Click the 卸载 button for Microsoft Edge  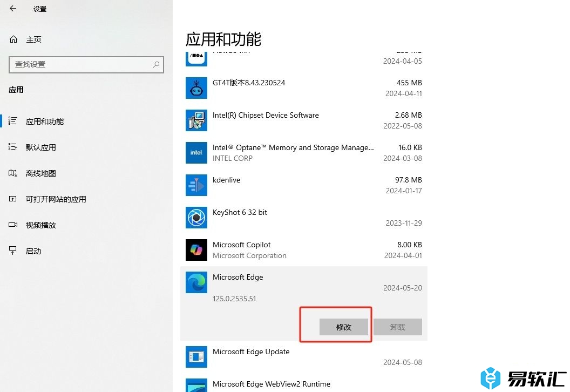(398, 327)
